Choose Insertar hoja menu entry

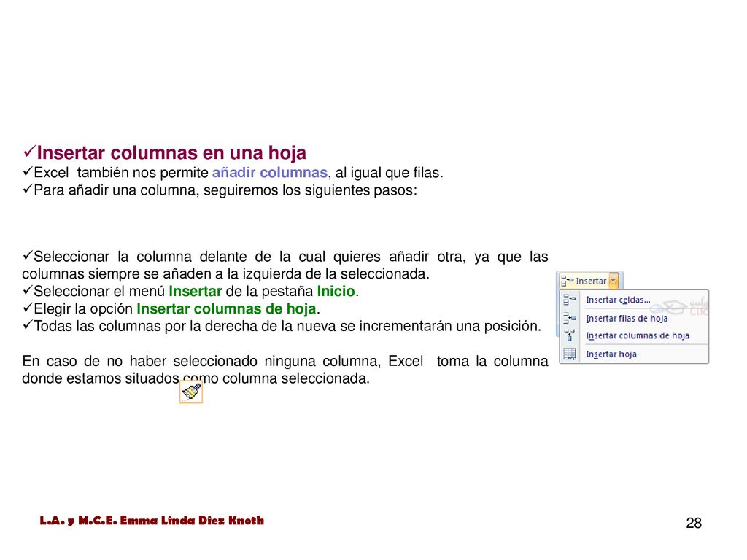(x=611, y=354)
